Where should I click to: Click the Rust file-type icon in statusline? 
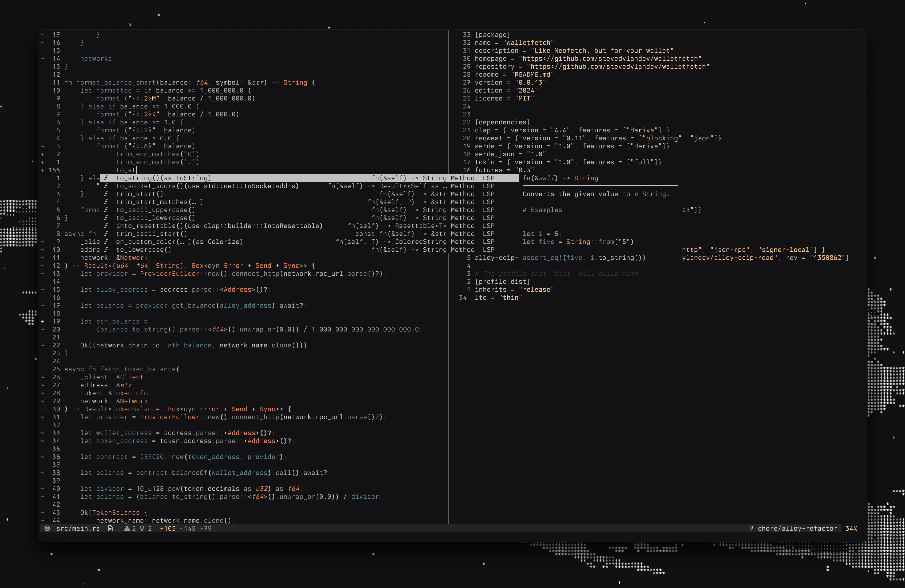(x=47, y=528)
